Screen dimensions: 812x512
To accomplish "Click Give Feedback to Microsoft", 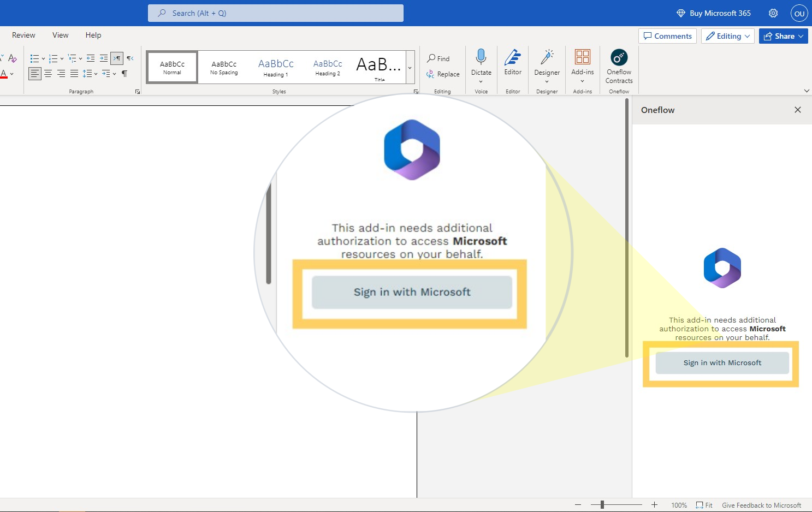I will 761,505.
